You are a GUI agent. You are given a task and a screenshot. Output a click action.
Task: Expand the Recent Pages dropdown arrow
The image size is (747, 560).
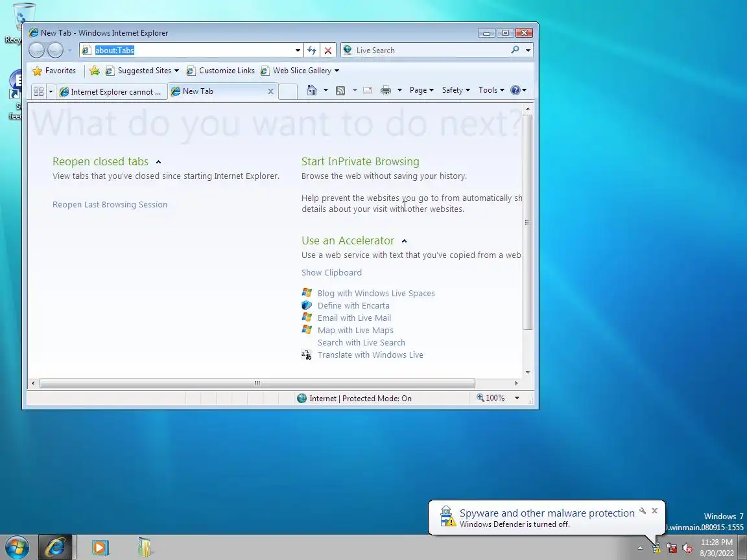point(69,50)
